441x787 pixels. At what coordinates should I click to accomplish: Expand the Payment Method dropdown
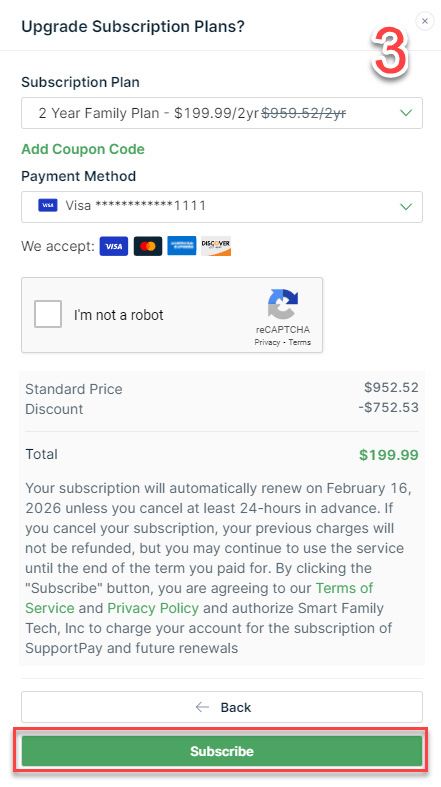[222, 207]
